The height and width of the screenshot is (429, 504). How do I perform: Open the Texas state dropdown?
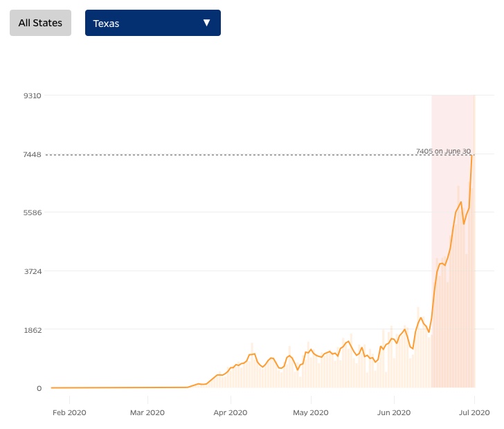(x=153, y=23)
